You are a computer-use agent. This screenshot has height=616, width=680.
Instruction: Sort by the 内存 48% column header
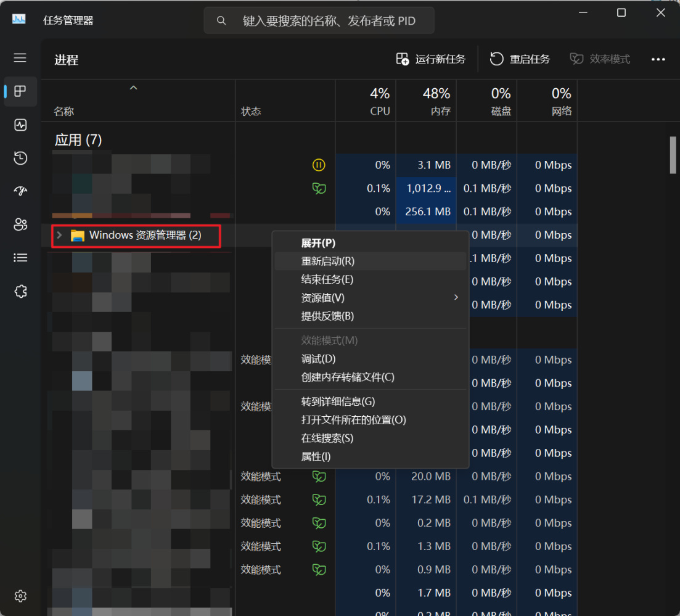pos(426,101)
